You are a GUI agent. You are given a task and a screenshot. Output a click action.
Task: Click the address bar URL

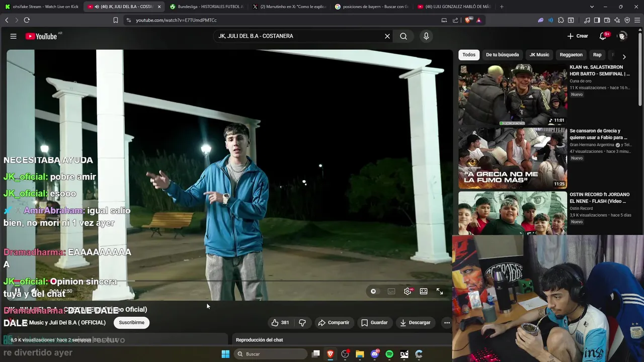[x=176, y=20]
